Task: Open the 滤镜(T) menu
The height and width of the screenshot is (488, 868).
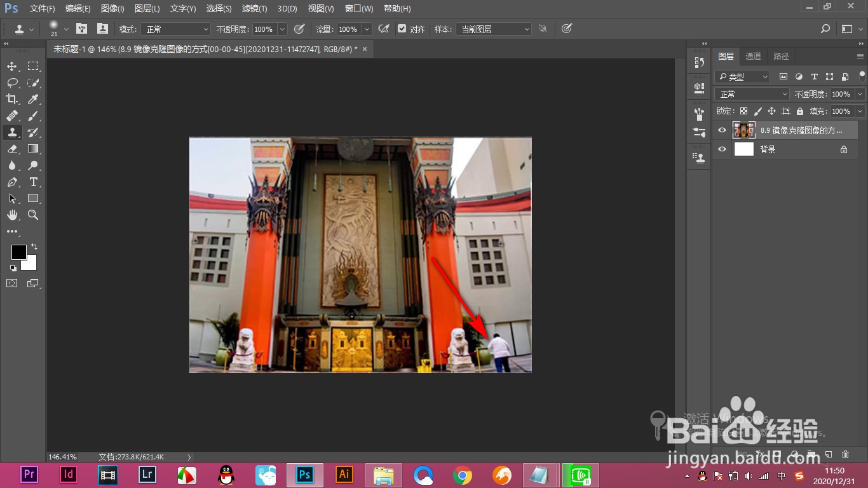Action: (x=254, y=9)
